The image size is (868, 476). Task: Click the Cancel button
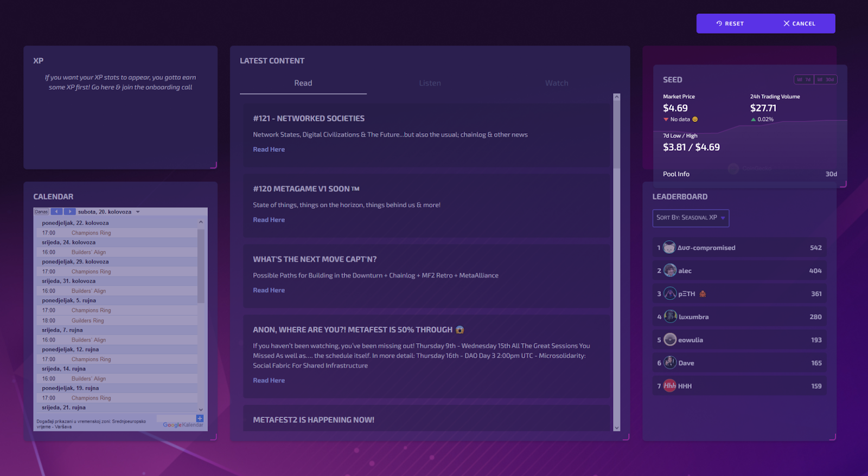click(799, 23)
